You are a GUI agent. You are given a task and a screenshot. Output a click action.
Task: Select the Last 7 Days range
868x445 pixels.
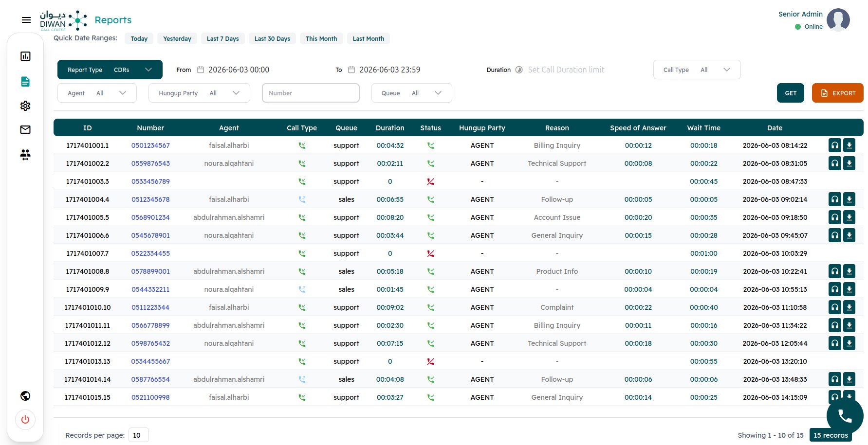222,38
